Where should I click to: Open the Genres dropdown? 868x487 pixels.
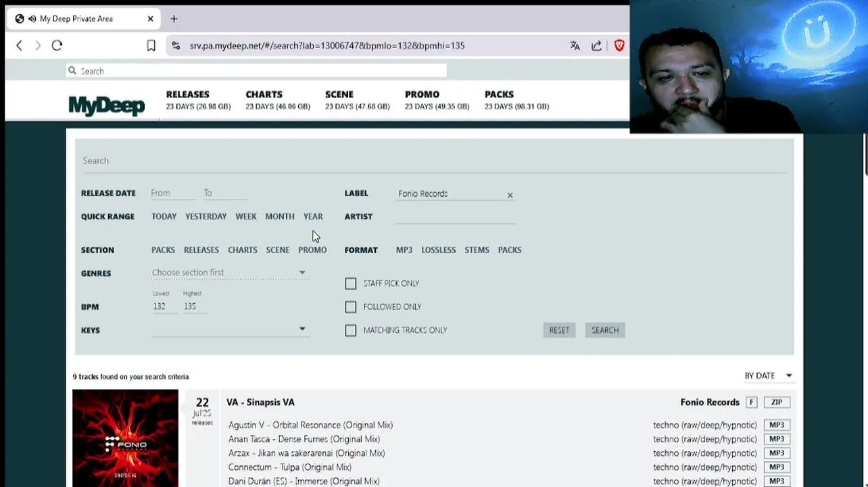pos(229,273)
